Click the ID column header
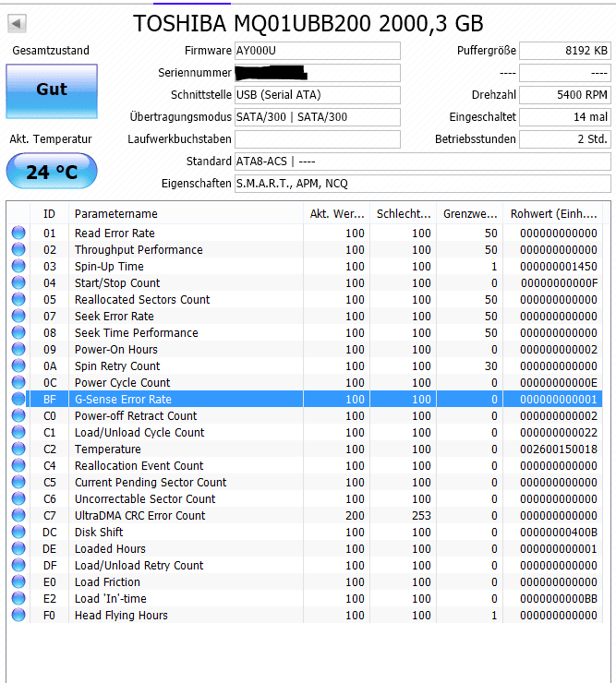The image size is (616, 683). [x=49, y=213]
